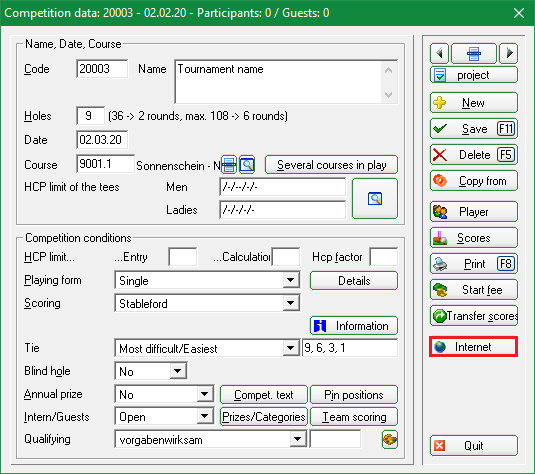535x474 pixels.
Task: Open the Blind hole dropdown
Action: pos(178,371)
